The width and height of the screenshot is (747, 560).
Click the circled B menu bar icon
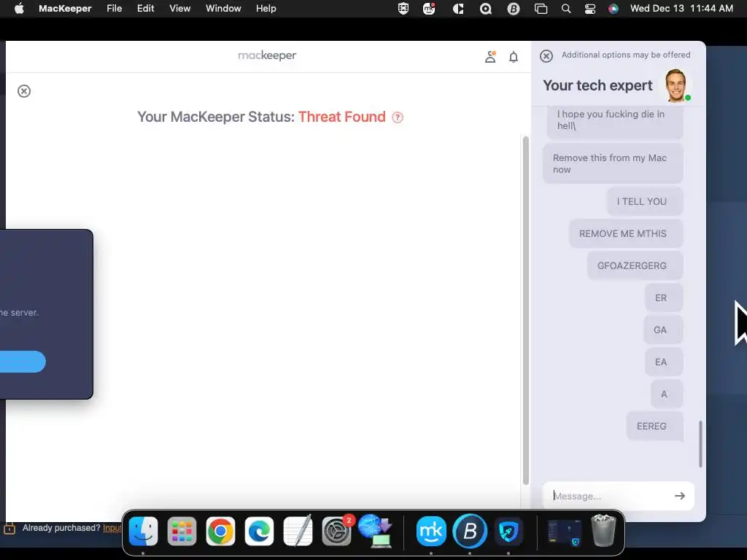click(514, 9)
